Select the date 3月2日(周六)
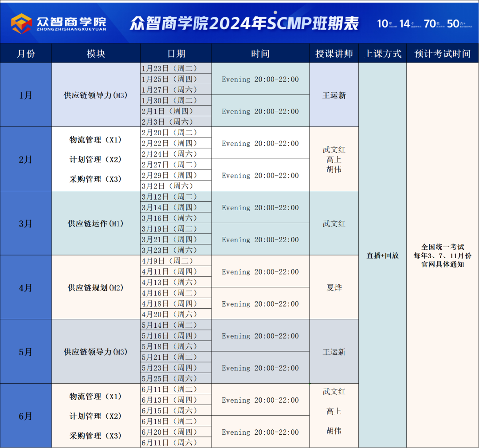The image size is (479, 448). (x=176, y=186)
